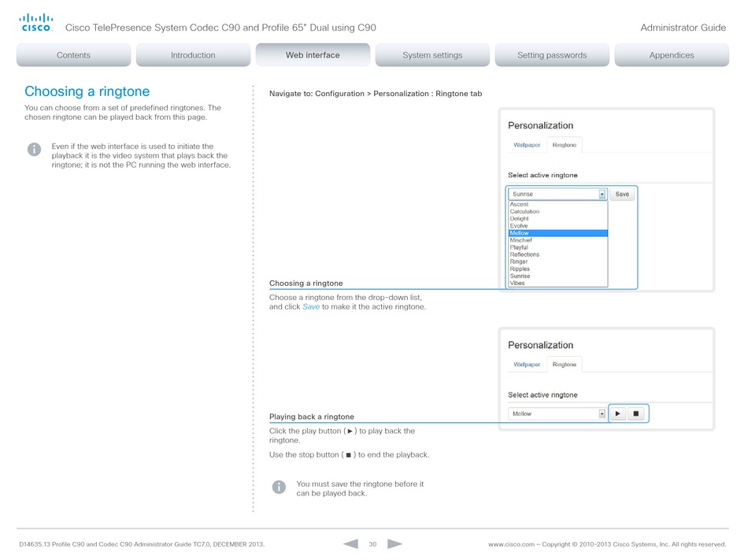Choose Evolve from the ringtone list

(x=558, y=225)
